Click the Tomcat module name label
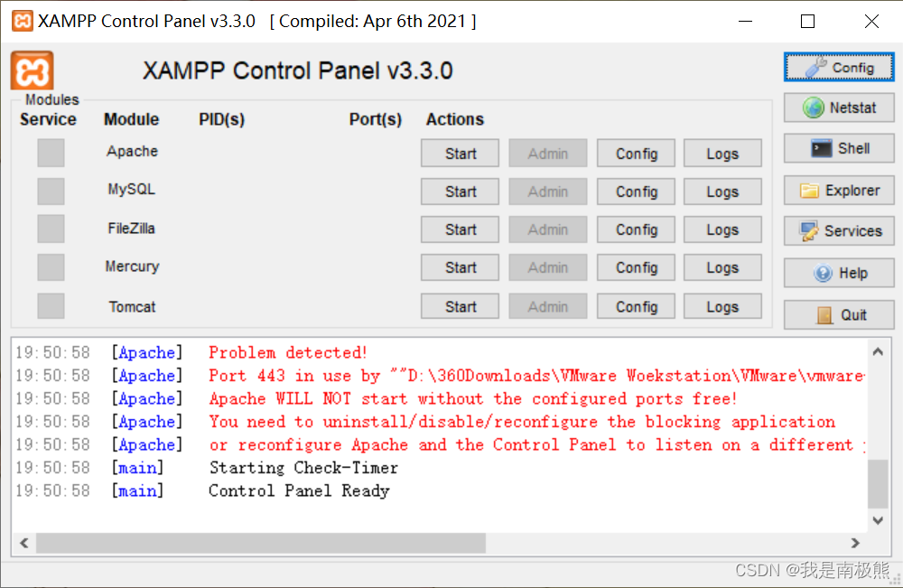The height and width of the screenshot is (588, 903). (132, 306)
